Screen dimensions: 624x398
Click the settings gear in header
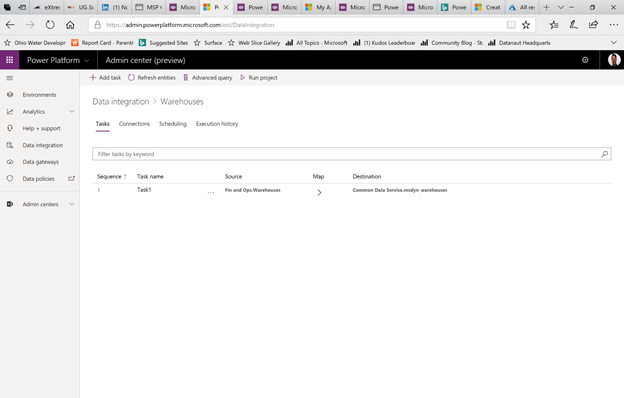(x=585, y=60)
